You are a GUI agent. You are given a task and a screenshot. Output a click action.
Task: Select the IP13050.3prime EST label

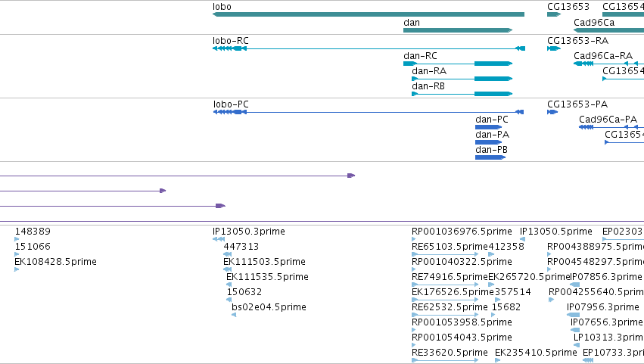pyautogui.click(x=248, y=232)
